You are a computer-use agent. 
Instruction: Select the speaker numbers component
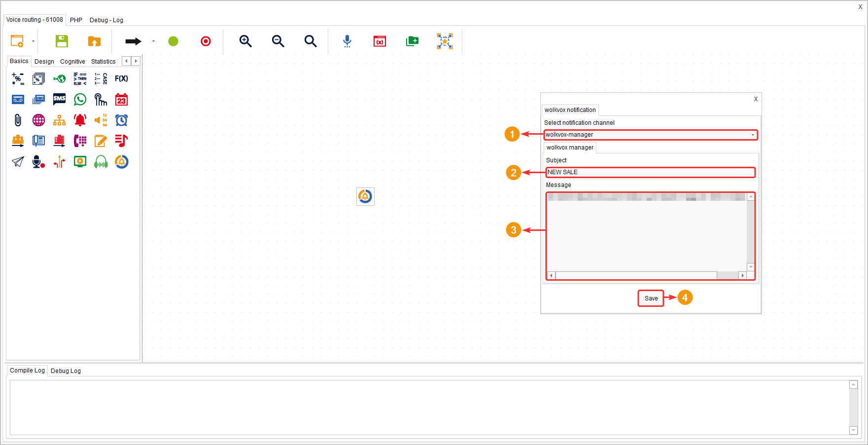click(101, 120)
